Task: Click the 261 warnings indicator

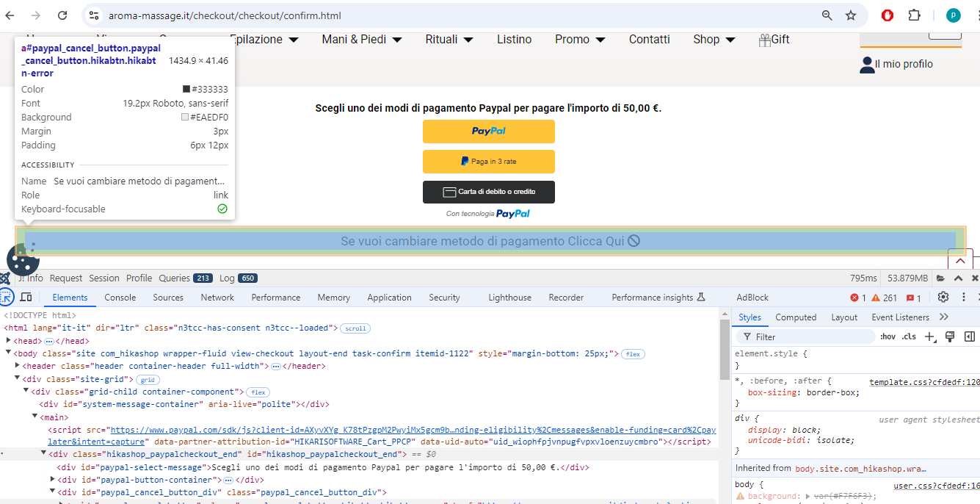Action: (885, 298)
